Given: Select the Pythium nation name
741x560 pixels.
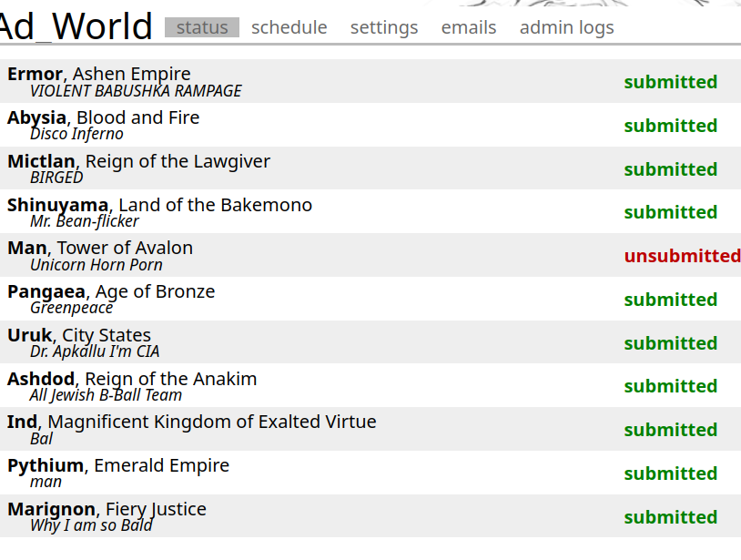Looking at the screenshot, I should tap(46, 465).
